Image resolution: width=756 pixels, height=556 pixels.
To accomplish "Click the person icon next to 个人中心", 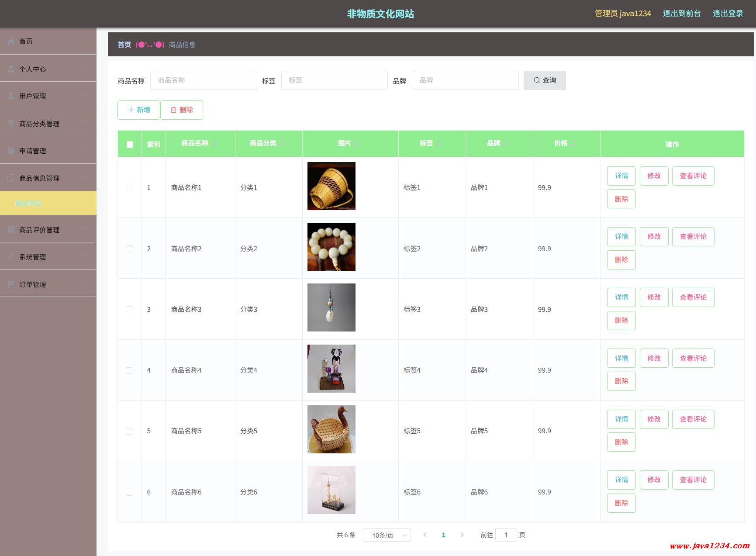I will [x=11, y=69].
